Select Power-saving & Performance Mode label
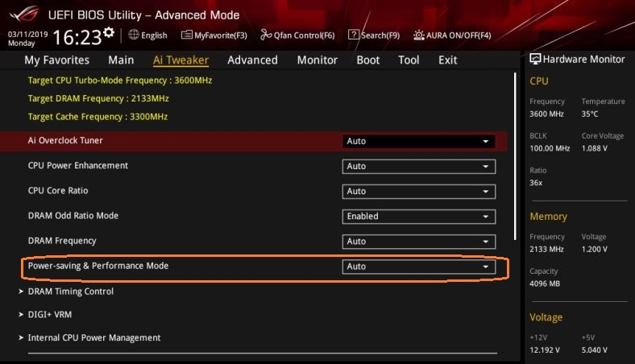 pyautogui.click(x=98, y=266)
